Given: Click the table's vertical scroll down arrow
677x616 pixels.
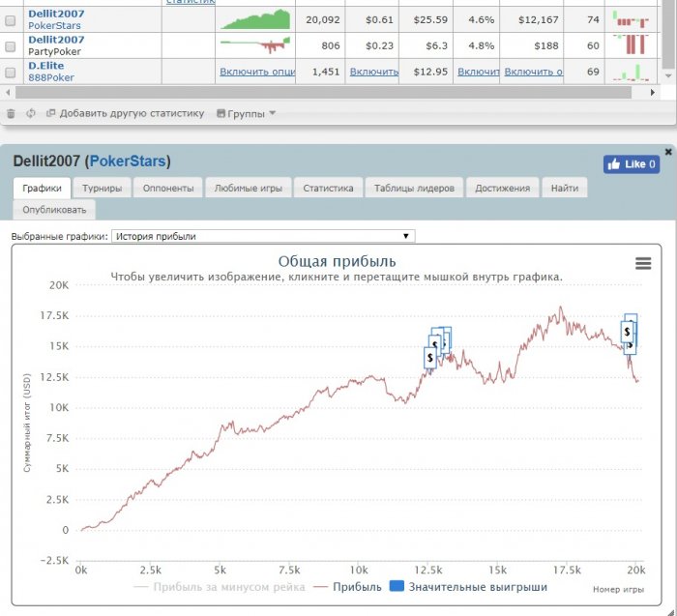Looking at the screenshot, I should [668, 75].
